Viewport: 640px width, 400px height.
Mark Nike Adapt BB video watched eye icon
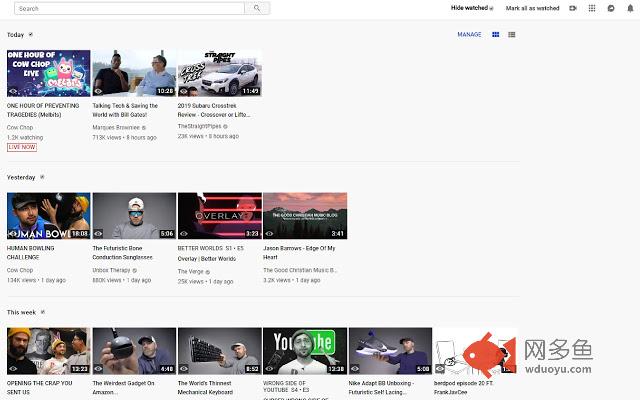355,369
